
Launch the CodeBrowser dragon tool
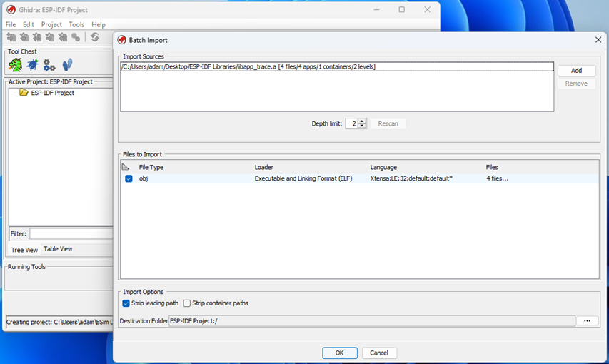[15, 65]
